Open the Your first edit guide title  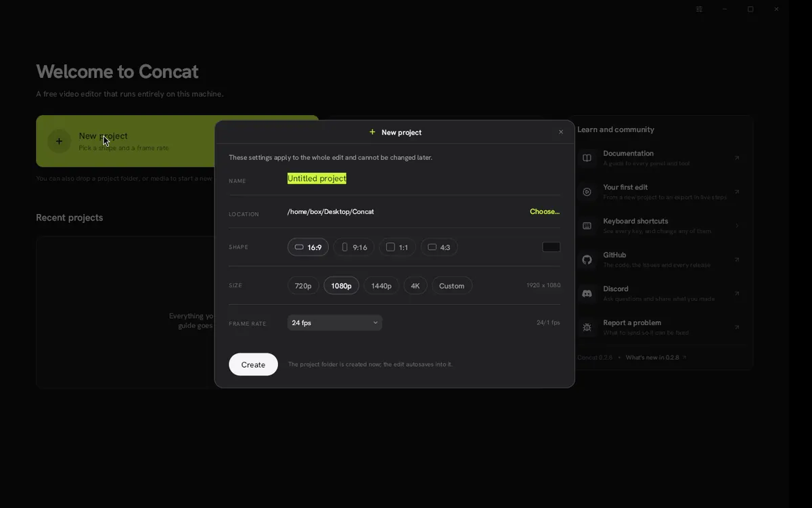coord(625,187)
